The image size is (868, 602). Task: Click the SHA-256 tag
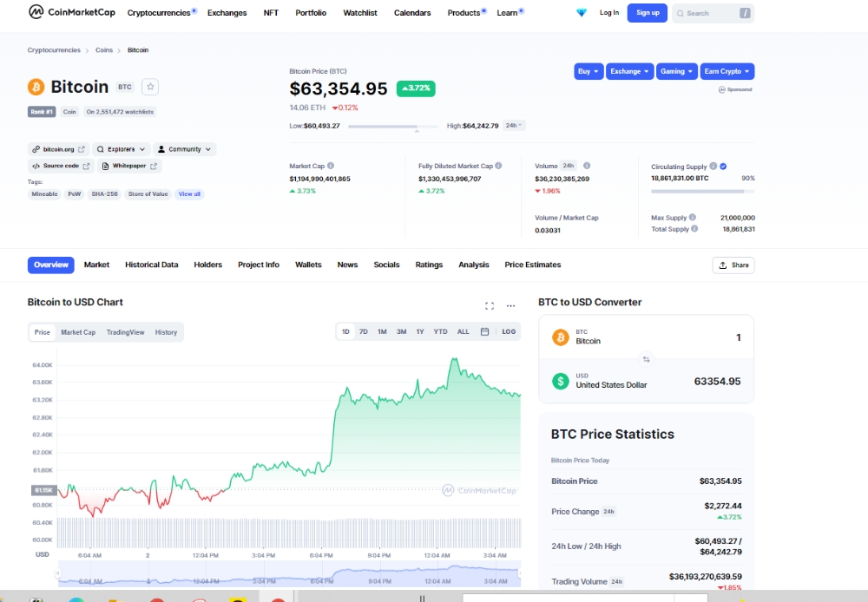[105, 194]
